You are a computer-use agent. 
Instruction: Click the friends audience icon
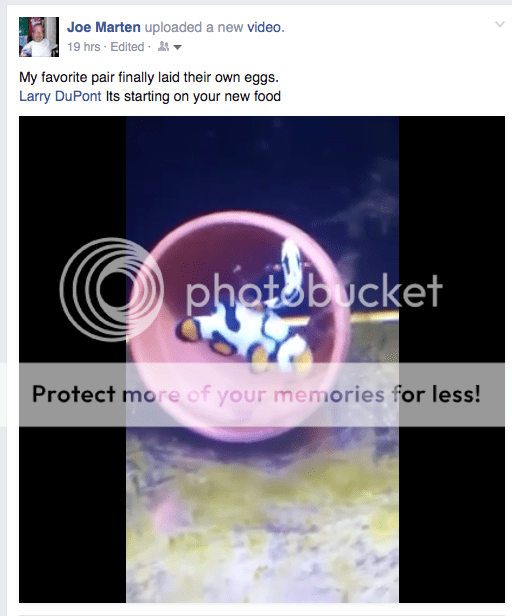click(x=163, y=47)
